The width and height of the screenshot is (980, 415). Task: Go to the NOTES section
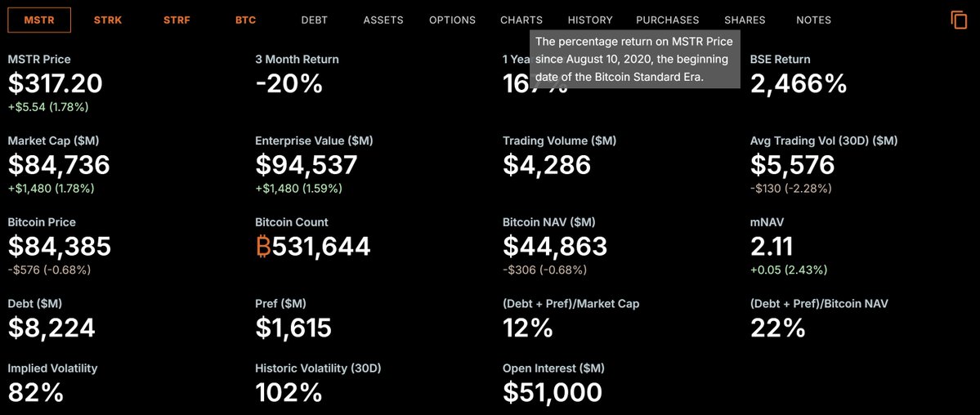(813, 20)
